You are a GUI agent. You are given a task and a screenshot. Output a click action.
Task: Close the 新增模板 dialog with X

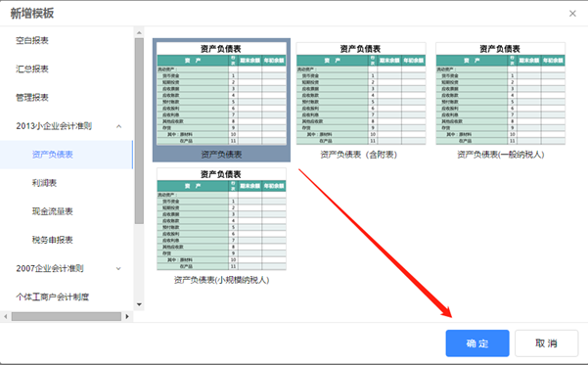coord(572,14)
